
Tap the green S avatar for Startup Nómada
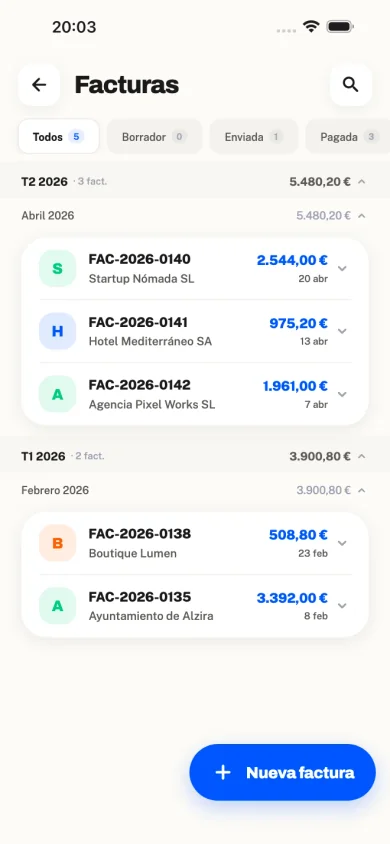coord(58,269)
